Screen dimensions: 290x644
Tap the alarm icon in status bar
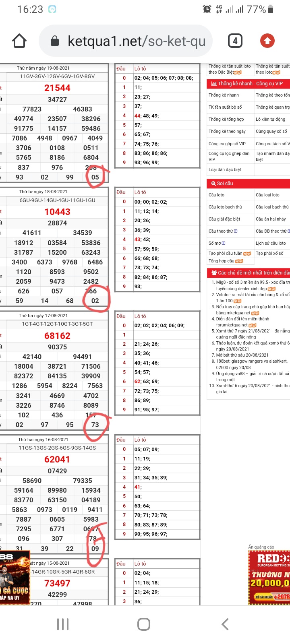207,9
